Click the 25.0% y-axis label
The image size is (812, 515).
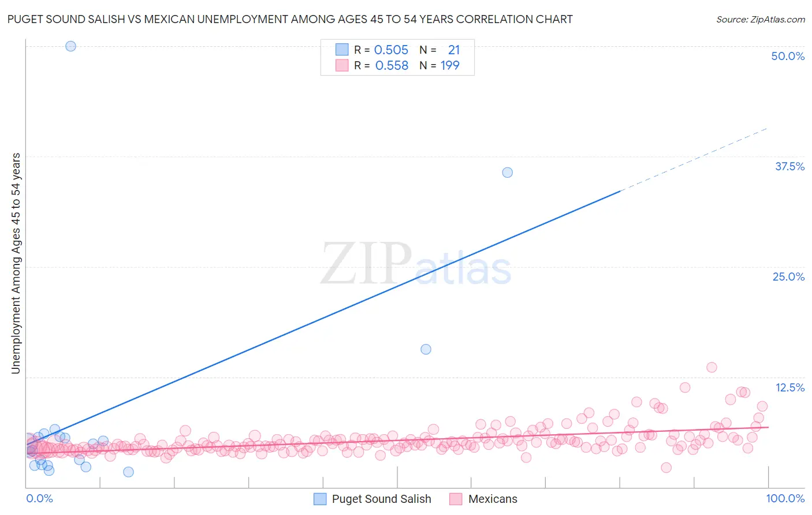tap(788, 277)
